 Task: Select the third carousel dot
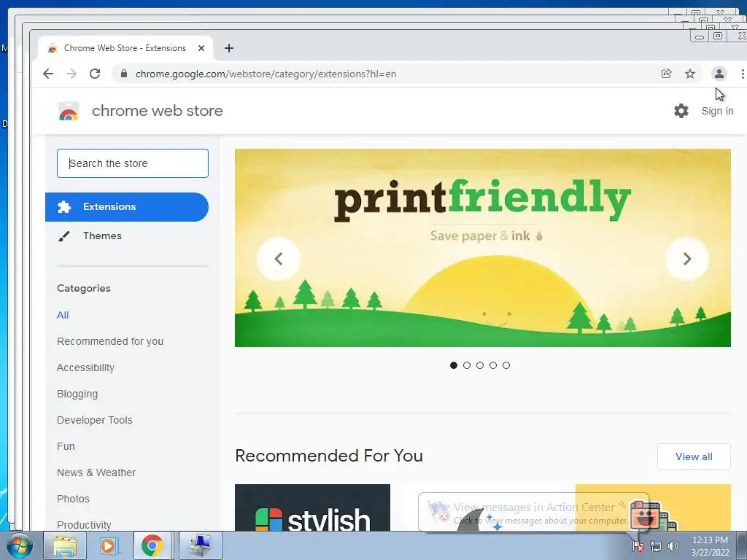(480, 365)
